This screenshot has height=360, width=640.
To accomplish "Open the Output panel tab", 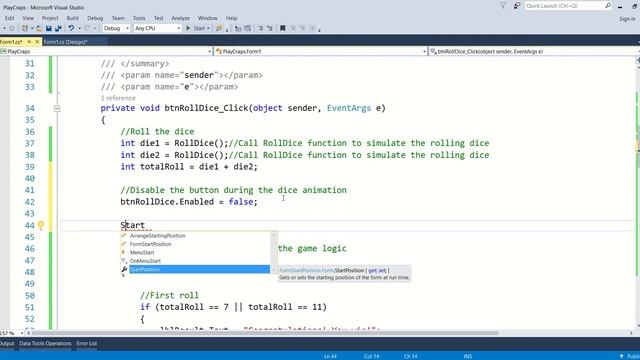I will 7,343.
